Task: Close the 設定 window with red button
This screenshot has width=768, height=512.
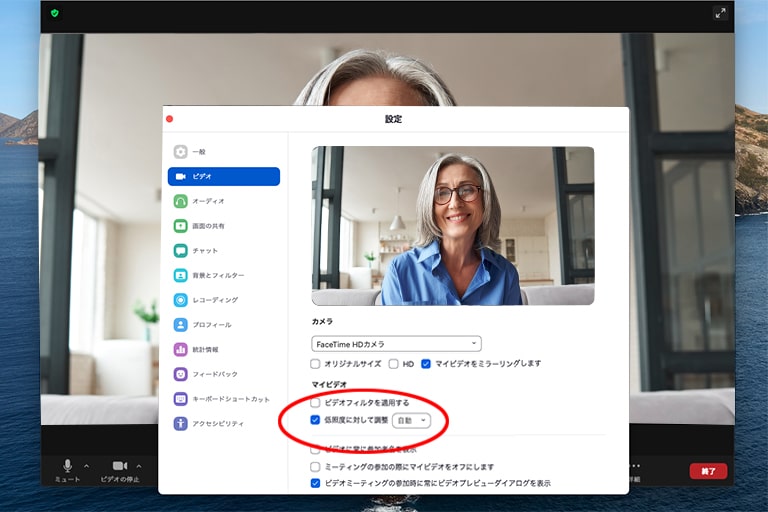Action: click(x=169, y=119)
